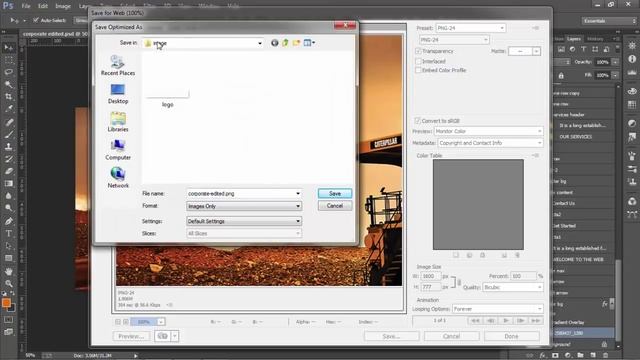Click Cancel in Save Optimized As dialog
The height and width of the screenshot is (360, 640).
pyautogui.click(x=335, y=206)
